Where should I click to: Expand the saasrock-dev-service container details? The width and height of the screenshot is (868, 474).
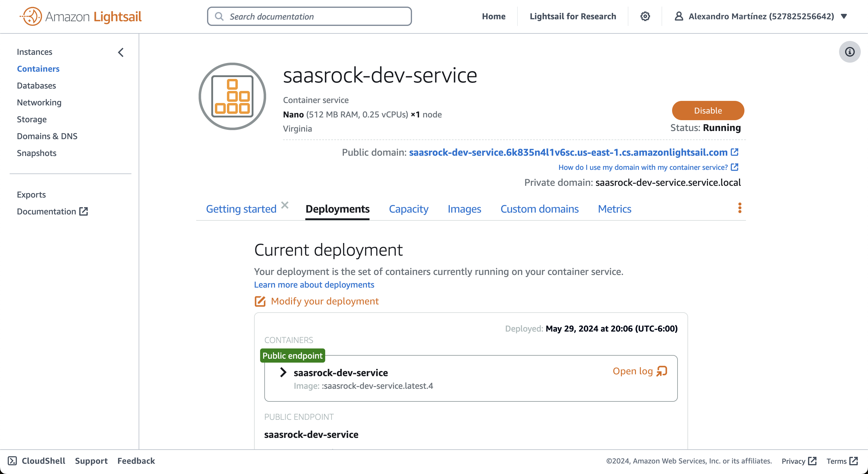283,372
